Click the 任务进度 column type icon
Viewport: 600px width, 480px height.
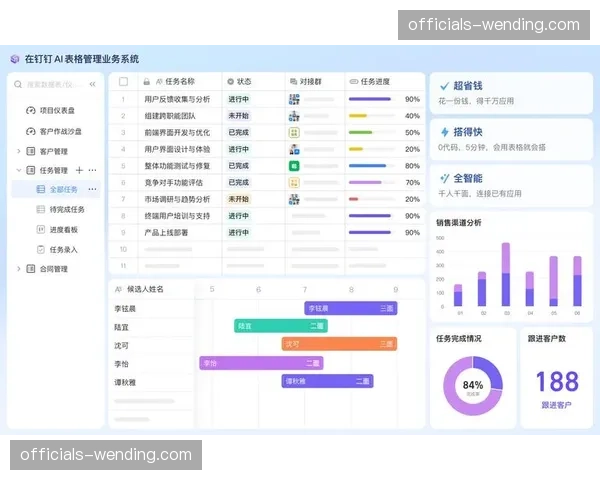(x=354, y=82)
